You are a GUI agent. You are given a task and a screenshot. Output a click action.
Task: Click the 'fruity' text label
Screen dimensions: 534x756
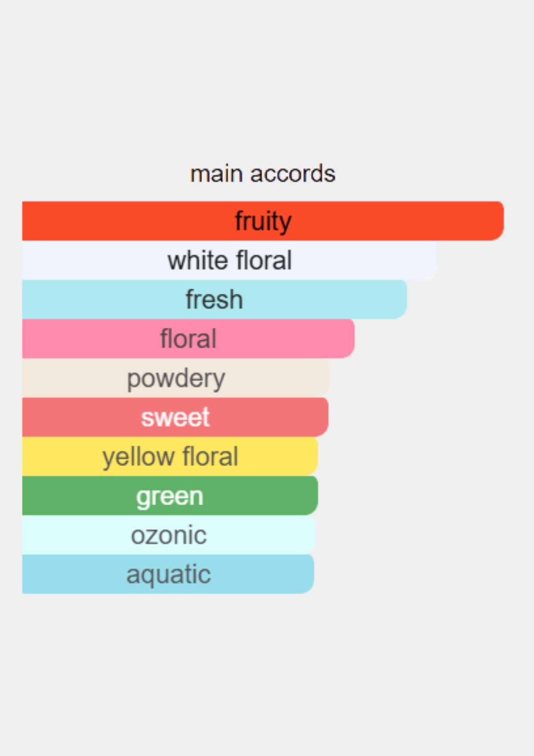pyautogui.click(x=263, y=221)
